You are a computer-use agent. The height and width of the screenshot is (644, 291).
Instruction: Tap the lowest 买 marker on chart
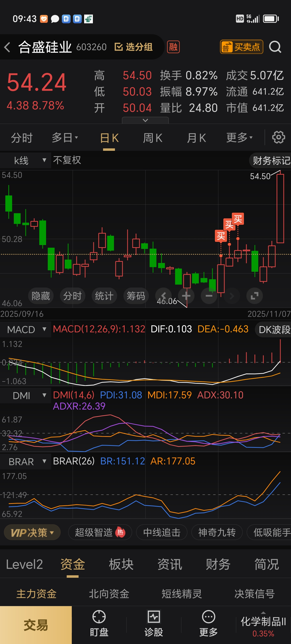[221, 236]
